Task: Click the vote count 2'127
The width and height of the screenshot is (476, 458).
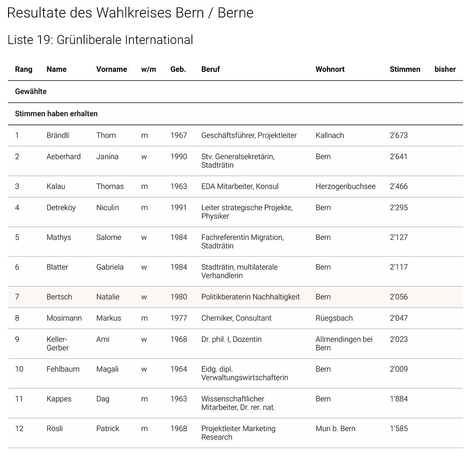Action: tap(398, 237)
